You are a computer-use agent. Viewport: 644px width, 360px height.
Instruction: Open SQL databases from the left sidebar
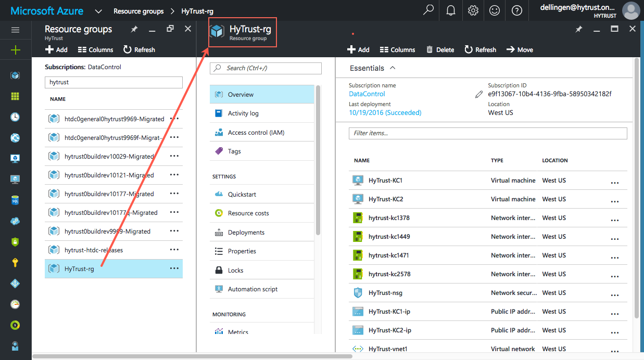(x=16, y=200)
